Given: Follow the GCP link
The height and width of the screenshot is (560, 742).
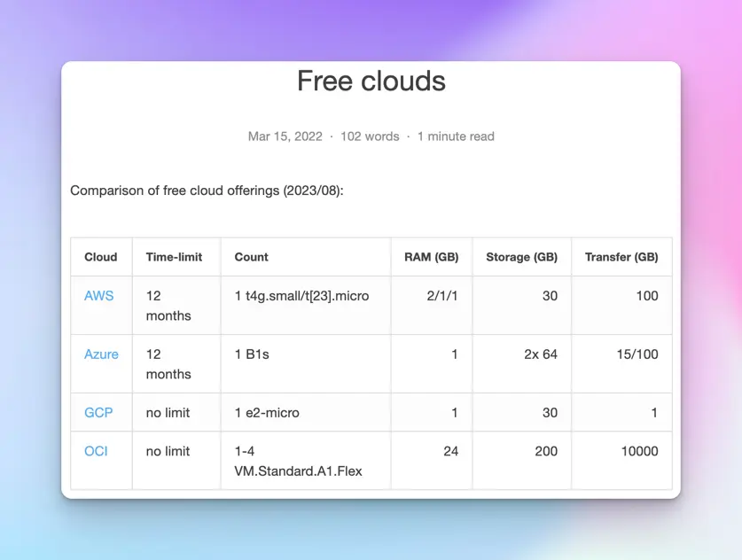Looking at the screenshot, I should coord(98,413).
